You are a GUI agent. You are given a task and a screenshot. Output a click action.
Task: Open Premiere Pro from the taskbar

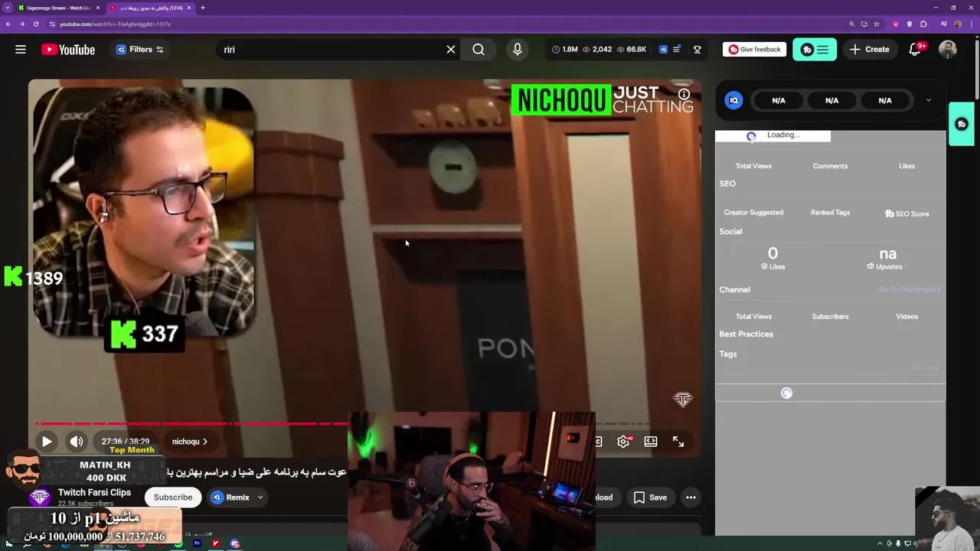(x=197, y=544)
